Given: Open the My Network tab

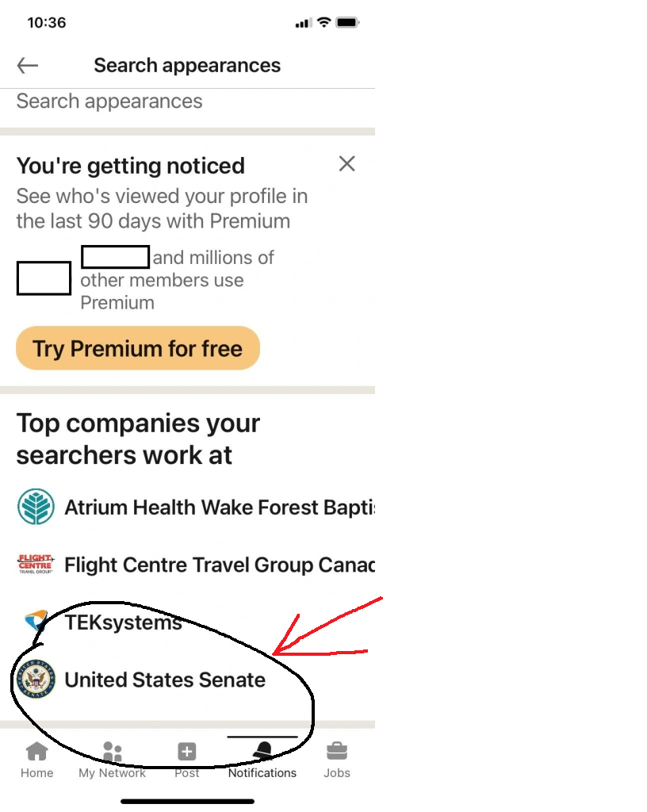Looking at the screenshot, I should 112,760.
